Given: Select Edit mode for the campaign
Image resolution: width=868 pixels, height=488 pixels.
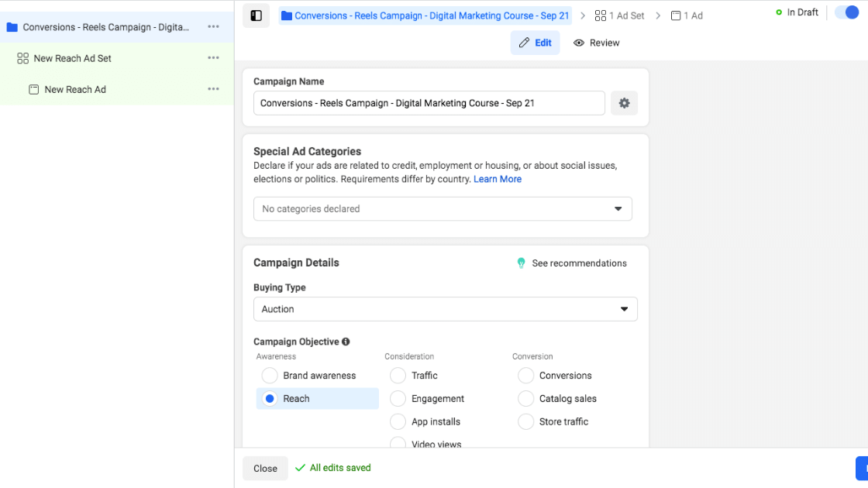Looking at the screenshot, I should 535,43.
